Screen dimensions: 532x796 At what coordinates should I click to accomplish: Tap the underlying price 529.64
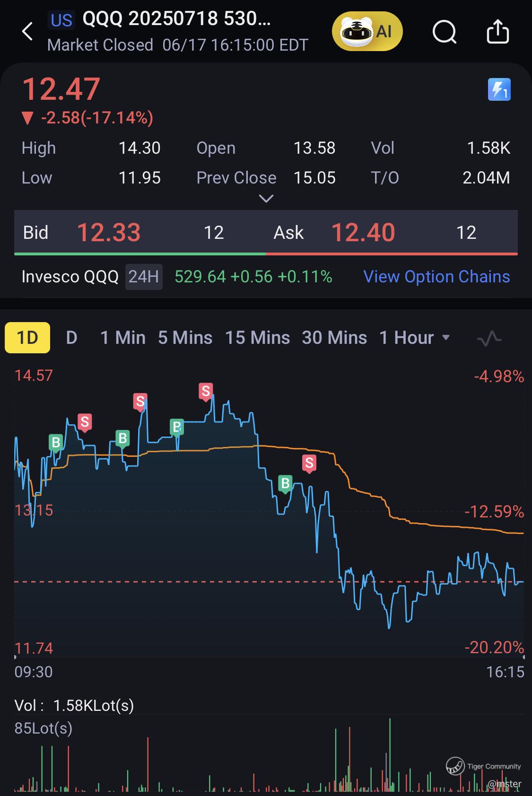201,277
